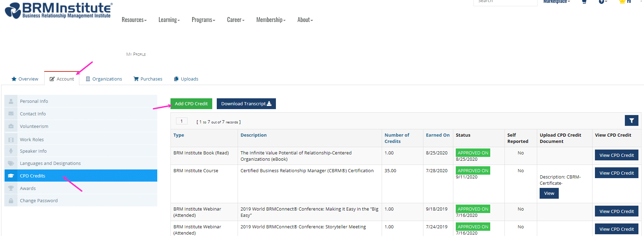Click the APPROVED ON badge for 9/11/2020
Screen dimensions: 644x236
(473, 170)
